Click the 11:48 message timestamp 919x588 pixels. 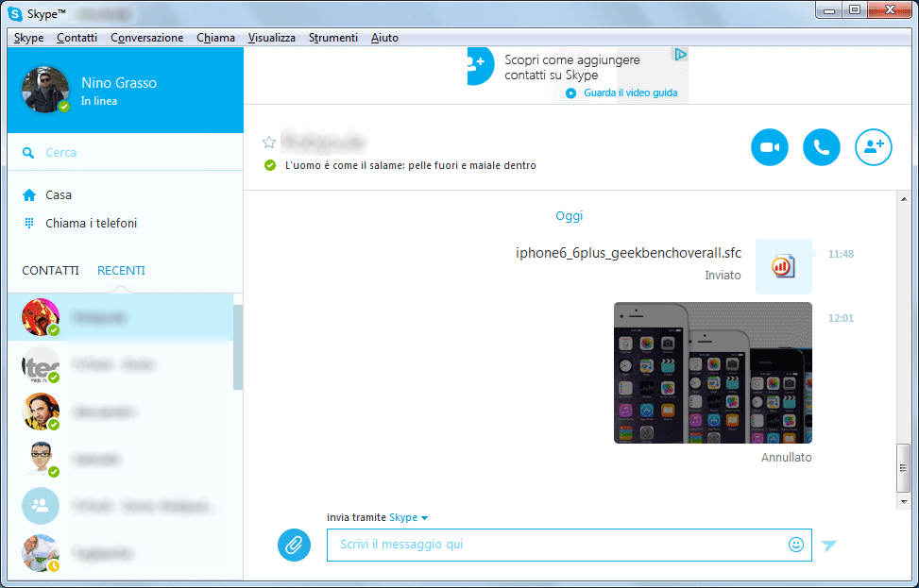coord(841,254)
